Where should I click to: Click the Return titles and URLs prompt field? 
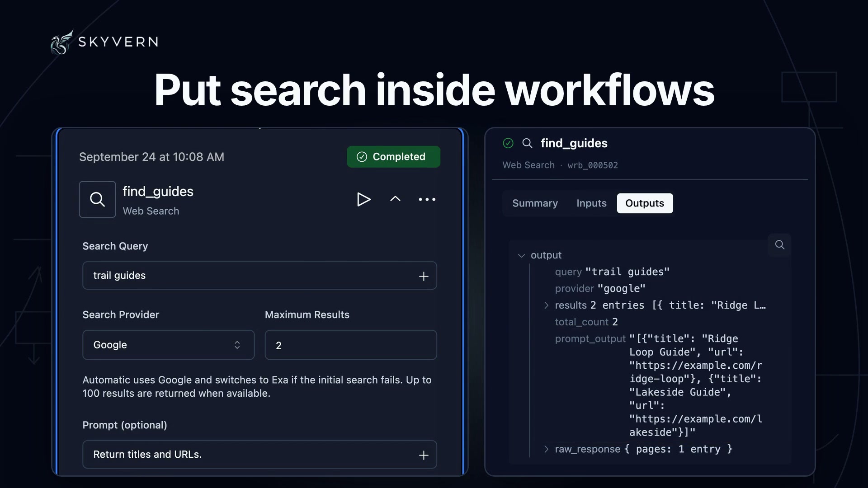click(x=259, y=455)
